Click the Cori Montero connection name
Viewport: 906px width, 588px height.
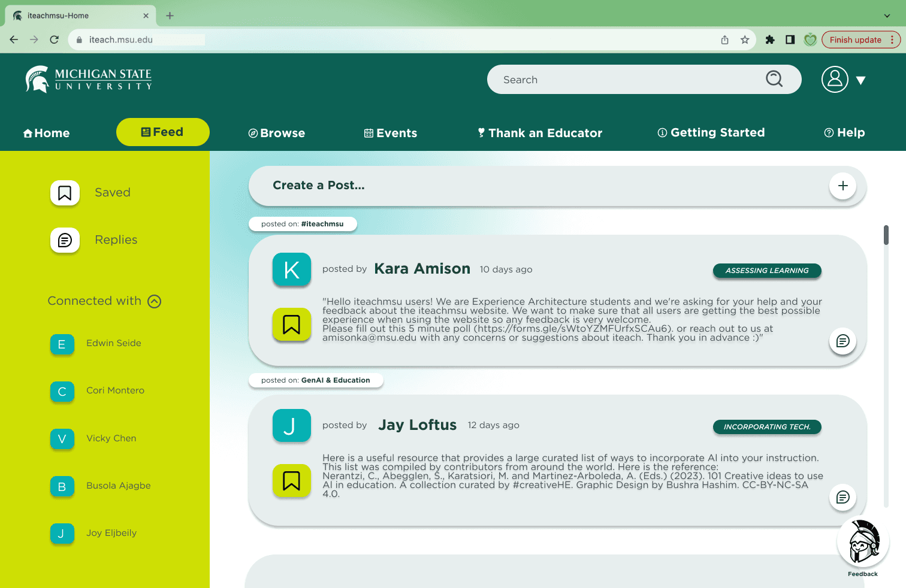[x=115, y=390]
